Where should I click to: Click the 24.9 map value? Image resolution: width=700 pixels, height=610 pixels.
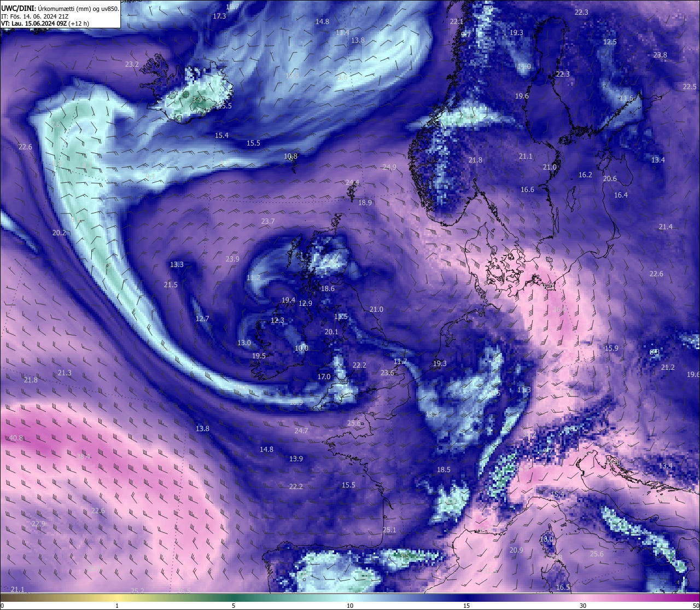[389, 167]
